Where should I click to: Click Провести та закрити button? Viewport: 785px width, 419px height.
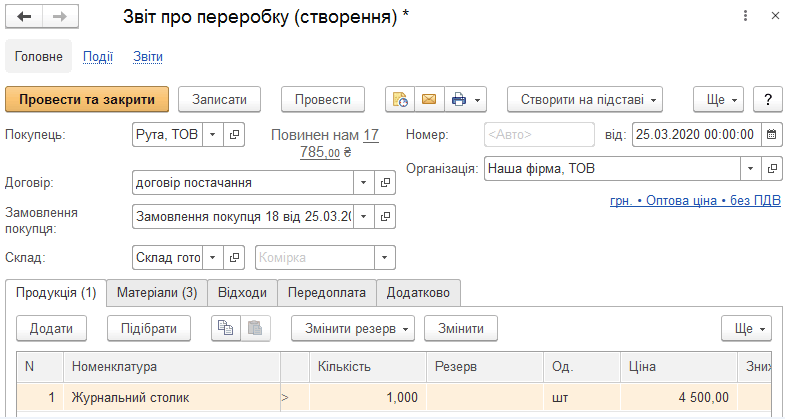87,100
